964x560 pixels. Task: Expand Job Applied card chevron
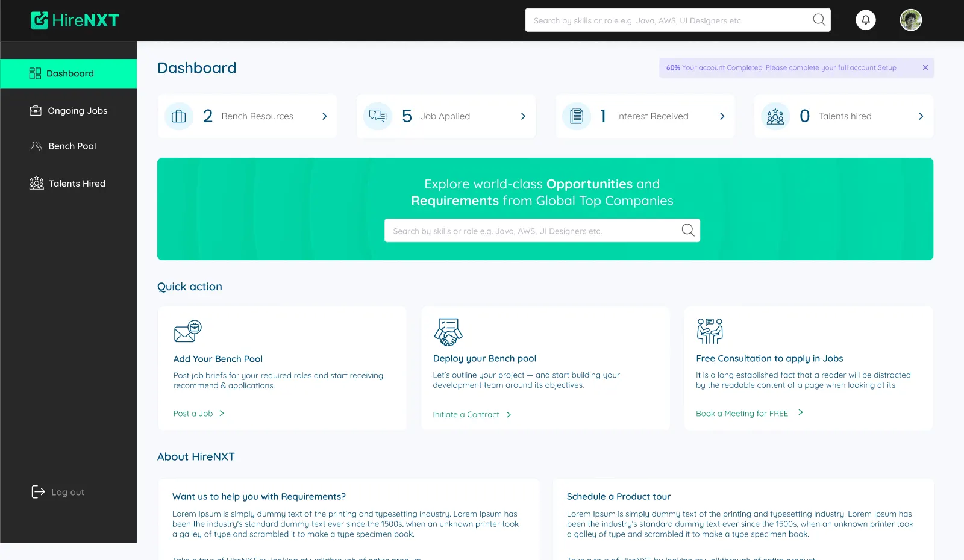click(x=523, y=116)
